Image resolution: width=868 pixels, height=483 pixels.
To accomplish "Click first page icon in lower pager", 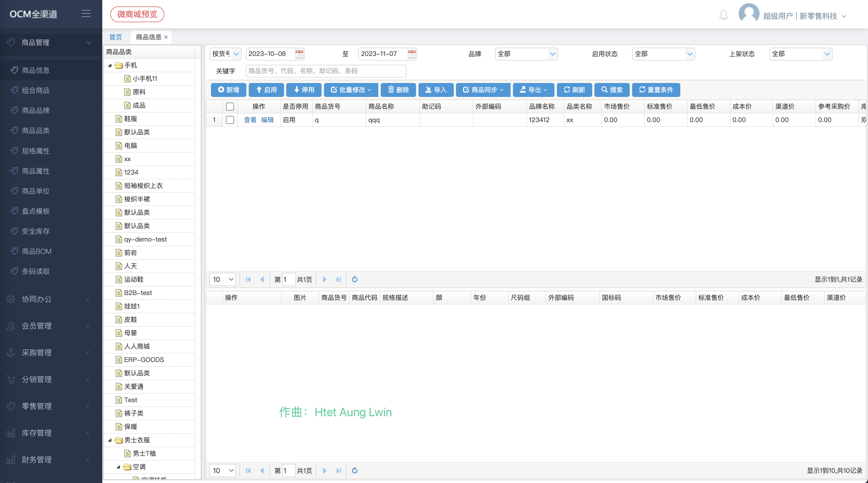I will [248, 470].
